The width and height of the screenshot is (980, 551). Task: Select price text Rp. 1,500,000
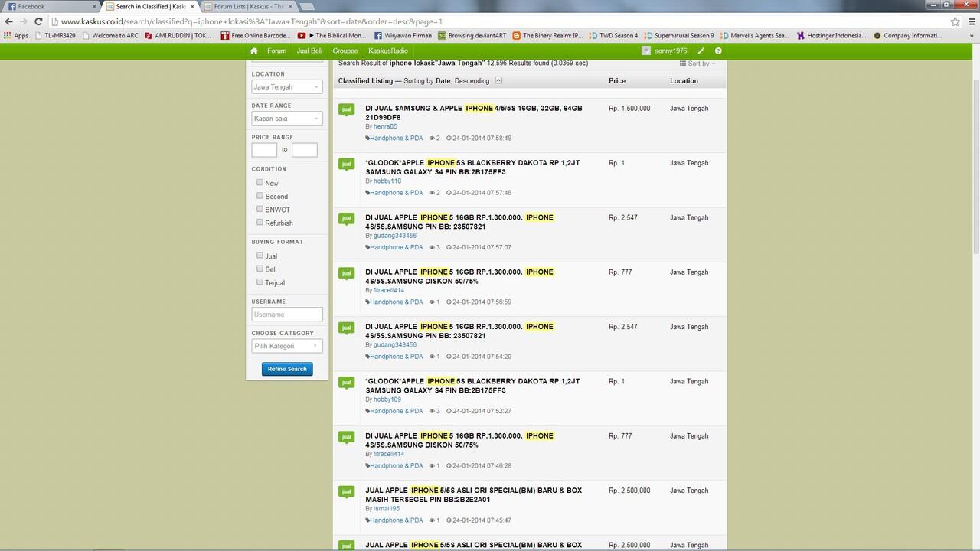629,108
